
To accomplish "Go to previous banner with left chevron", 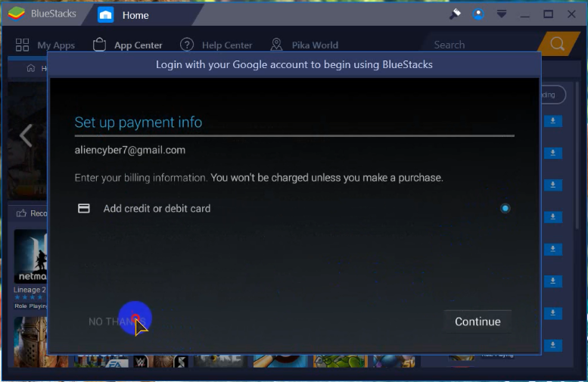I will coord(26,135).
